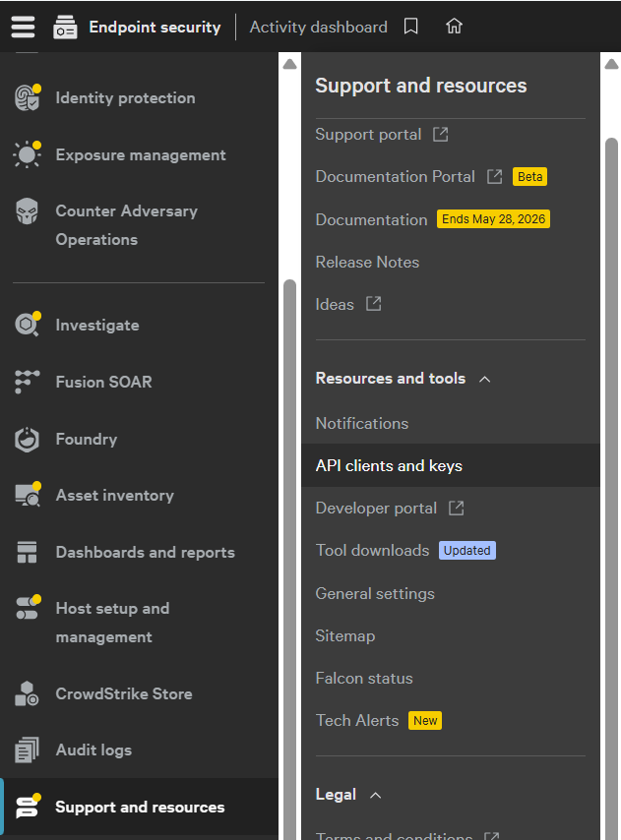Click the left sidebar scrollbar up arrow
Screen dimensions: 621x840
click(x=290, y=64)
